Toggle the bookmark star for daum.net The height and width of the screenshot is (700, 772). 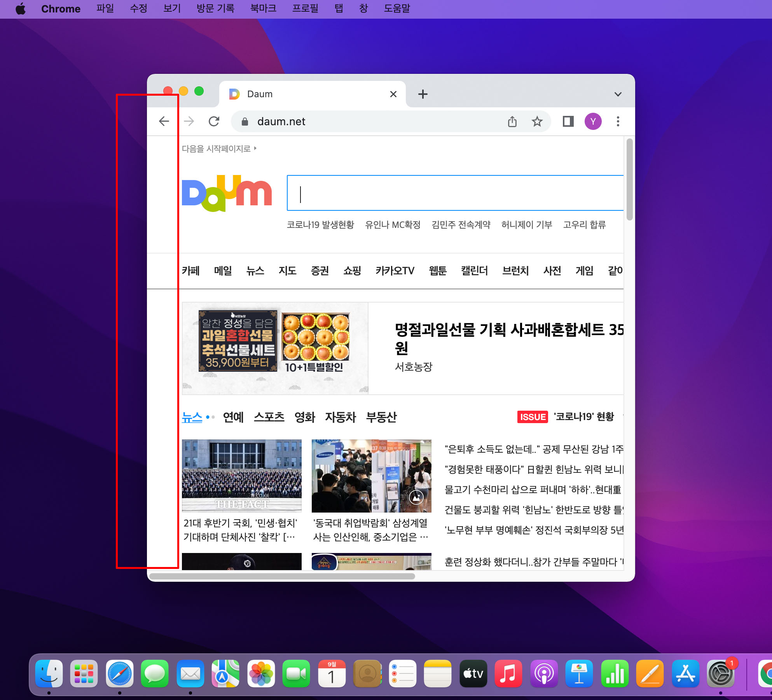pyautogui.click(x=537, y=121)
